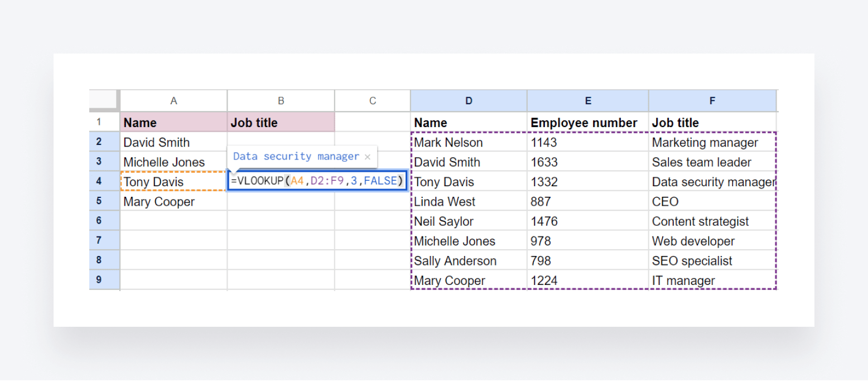The width and height of the screenshot is (868, 387).
Task: Select the Data security manager cell in column F
Action: pyautogui.click(x=712, y=182)
